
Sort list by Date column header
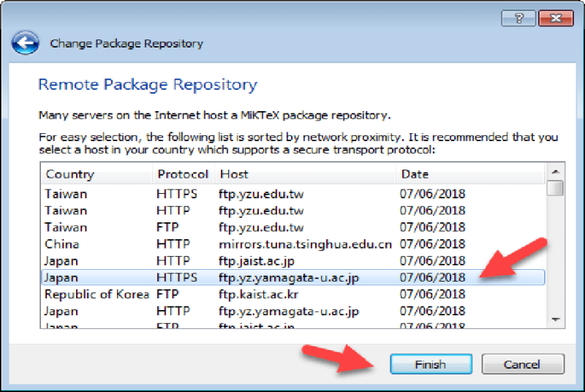pyautogui.click(x=470, y=174)
